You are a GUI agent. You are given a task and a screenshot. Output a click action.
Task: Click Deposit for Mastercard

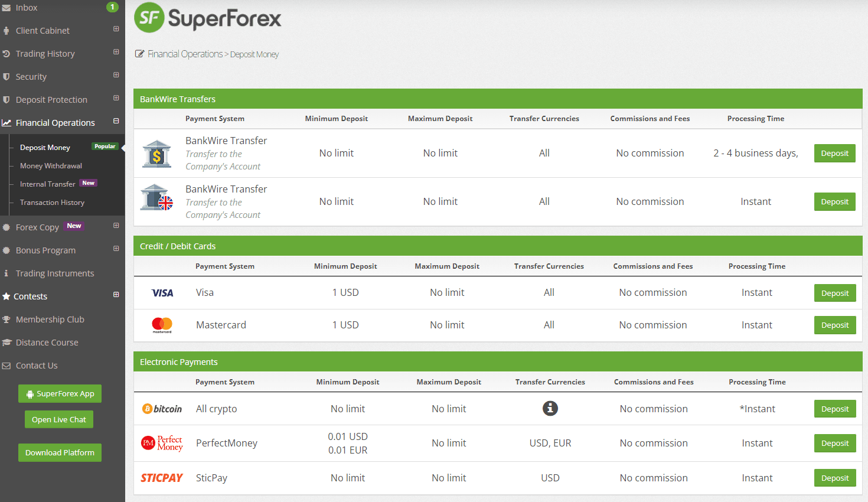pos(835,325)
